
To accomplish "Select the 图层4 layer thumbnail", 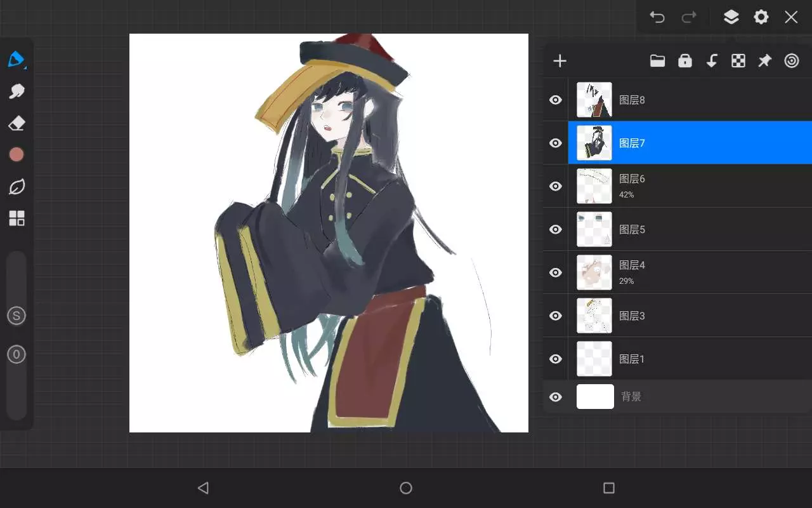I will pos(594,272).
